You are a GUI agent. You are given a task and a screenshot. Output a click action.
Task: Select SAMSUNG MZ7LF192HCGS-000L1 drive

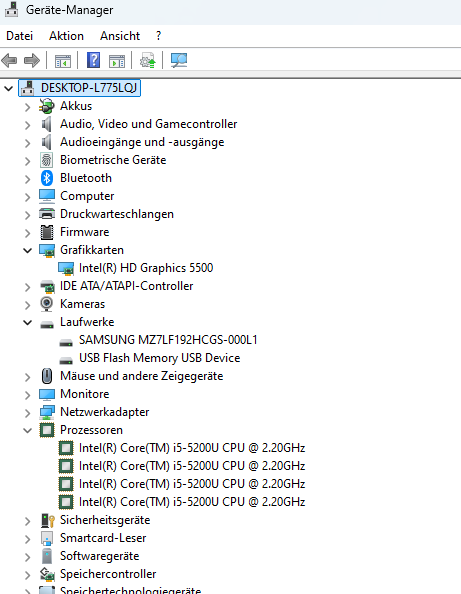pos(168,340)
